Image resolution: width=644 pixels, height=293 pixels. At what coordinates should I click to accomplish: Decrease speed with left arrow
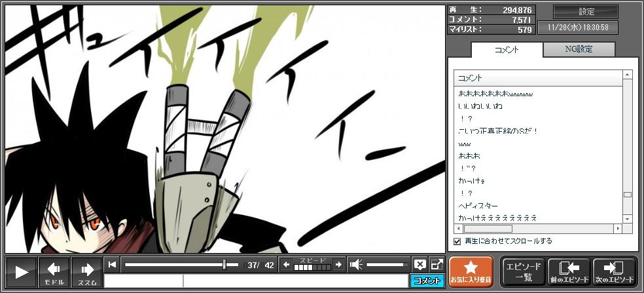(286, 265)
